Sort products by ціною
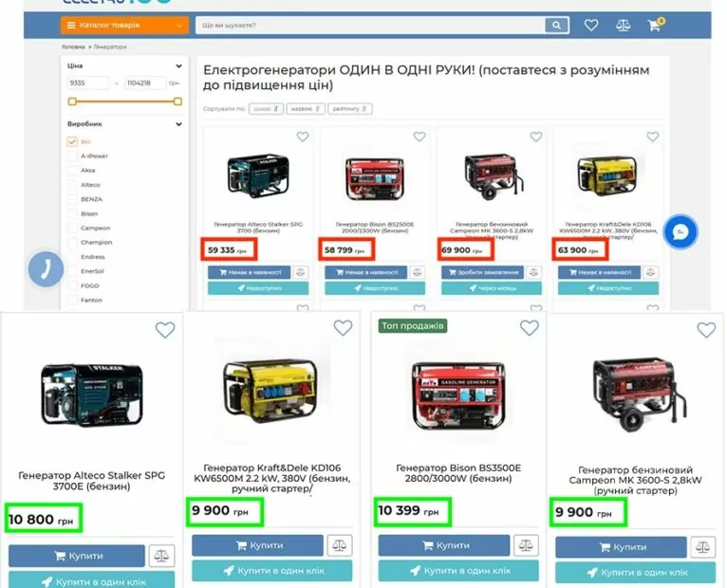The image size is (727, 588). [x=266, y=108]
